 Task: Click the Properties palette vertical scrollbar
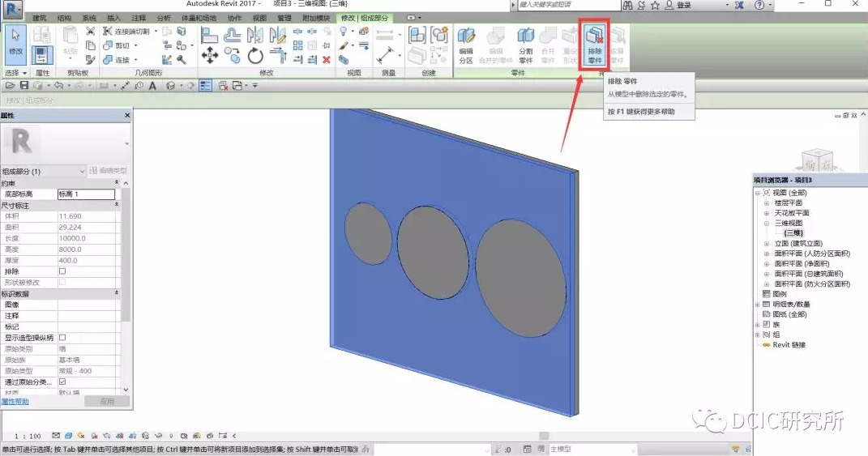tap(126, 255)
